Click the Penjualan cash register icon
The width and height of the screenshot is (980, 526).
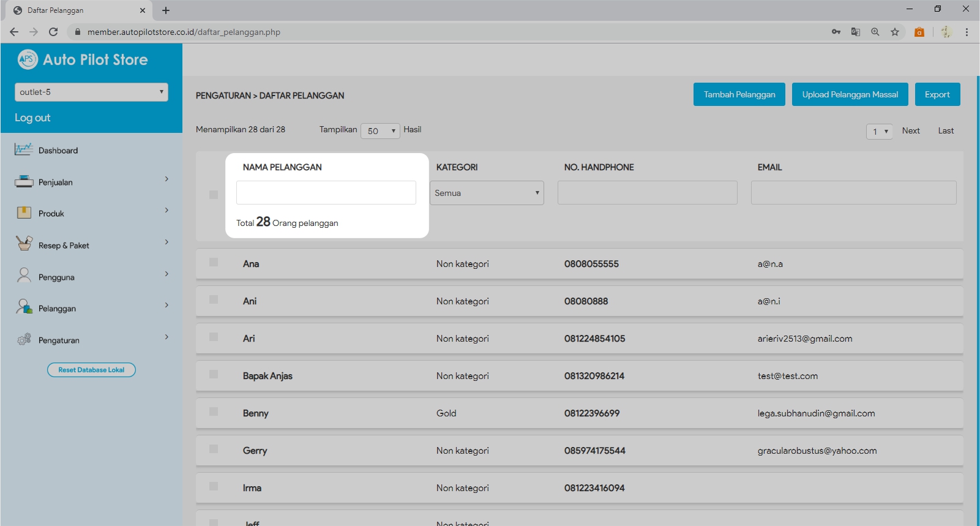(24, 181)
